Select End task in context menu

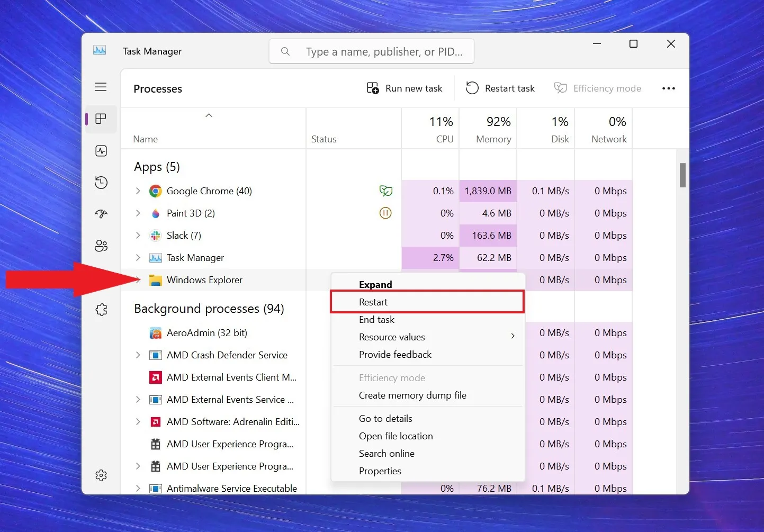[376, 320]
